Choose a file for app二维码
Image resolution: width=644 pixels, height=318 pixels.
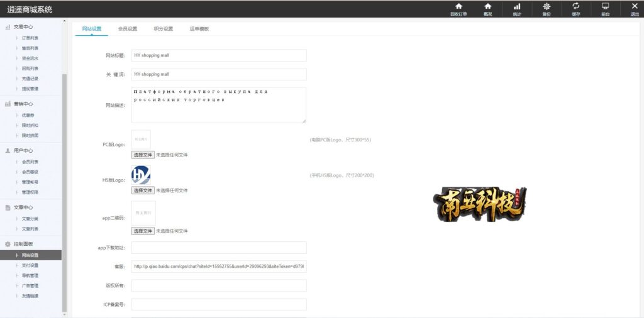pos(143,231)
